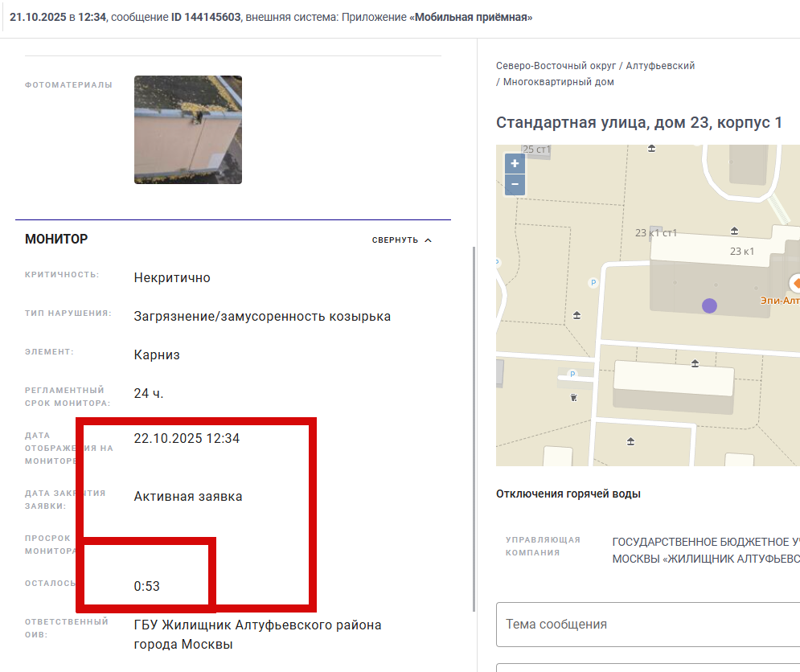Click the Мобильная приёмная application name
Viewport: 800px width, 672px height.
(471, 18)
